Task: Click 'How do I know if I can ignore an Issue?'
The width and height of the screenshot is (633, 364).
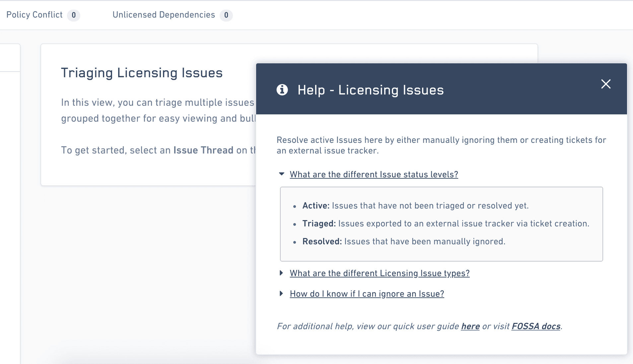Action: pyautogui.click(x=367, y=294)
